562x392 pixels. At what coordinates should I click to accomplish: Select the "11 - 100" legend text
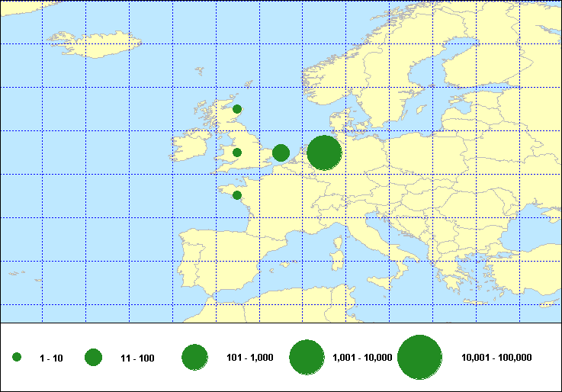point(138,358)
